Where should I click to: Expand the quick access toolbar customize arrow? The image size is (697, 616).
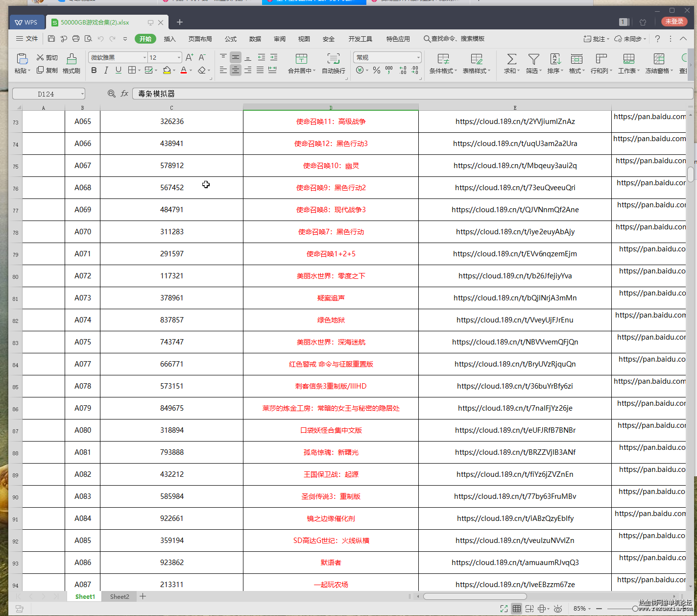coord(125,39)
